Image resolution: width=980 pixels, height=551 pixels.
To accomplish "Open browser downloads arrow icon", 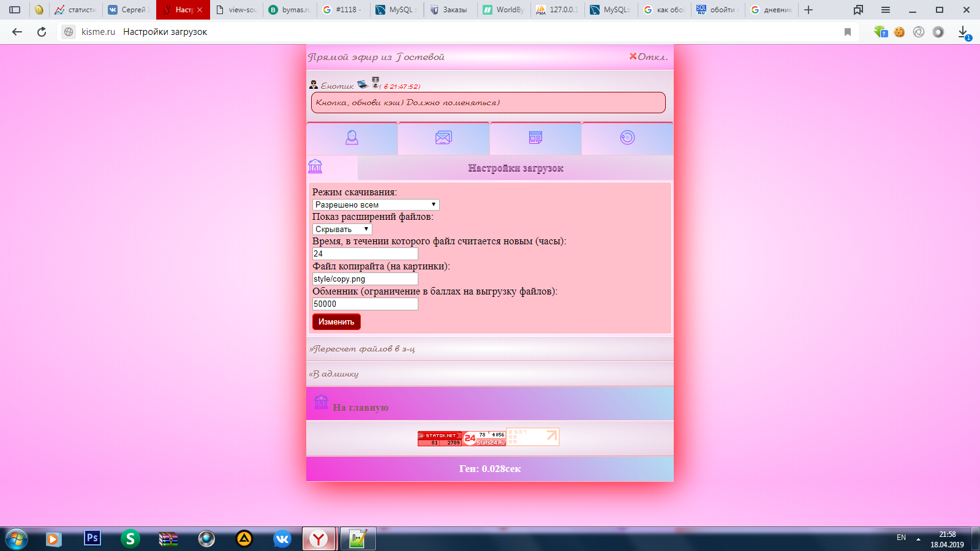I will pyautogui.click(x=963, y=32).
